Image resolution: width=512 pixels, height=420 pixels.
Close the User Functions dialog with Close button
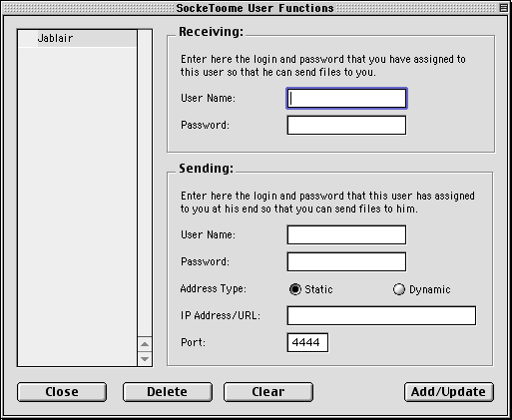point(62,392)
